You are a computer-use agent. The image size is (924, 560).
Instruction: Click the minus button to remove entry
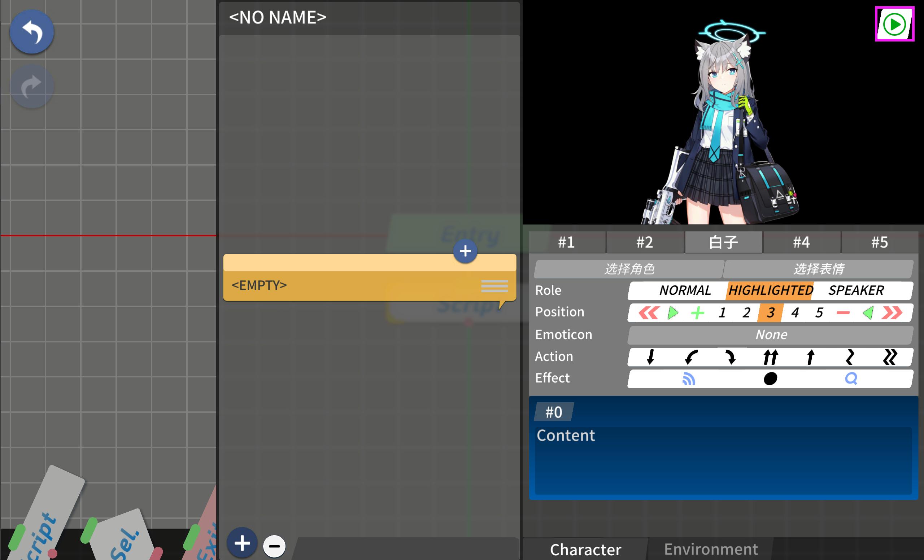275,546
